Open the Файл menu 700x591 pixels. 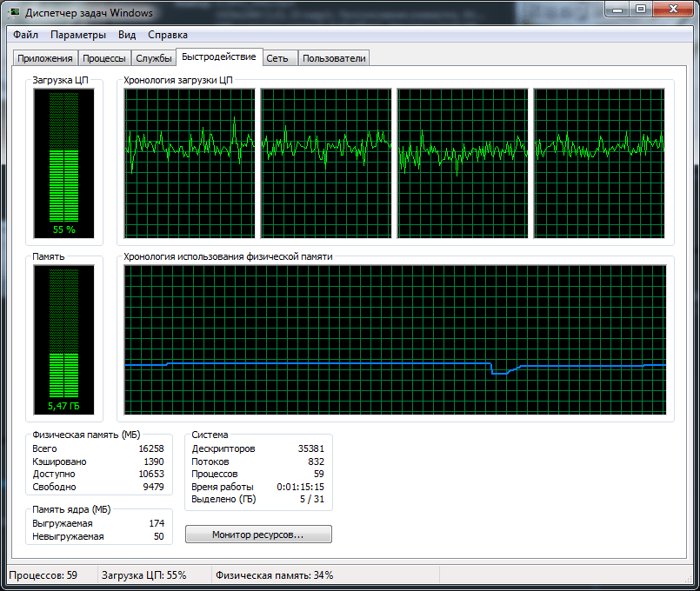(x=25, y=35)
